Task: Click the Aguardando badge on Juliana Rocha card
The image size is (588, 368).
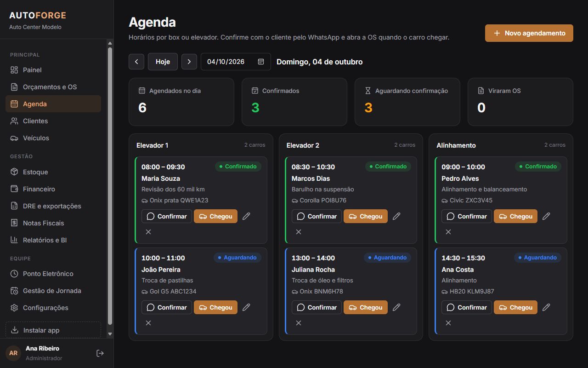Action: click(x=388, y=258)
